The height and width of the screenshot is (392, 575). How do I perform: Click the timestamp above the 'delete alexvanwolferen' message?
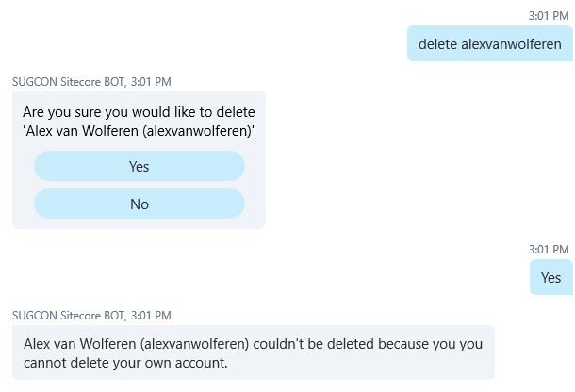pos(550,16)
